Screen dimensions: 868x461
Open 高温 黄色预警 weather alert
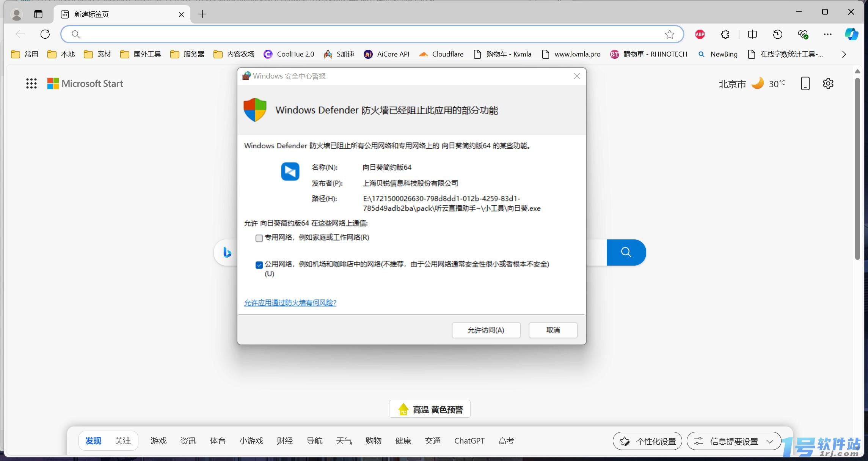pyautogui.click(x=430, y=409)
